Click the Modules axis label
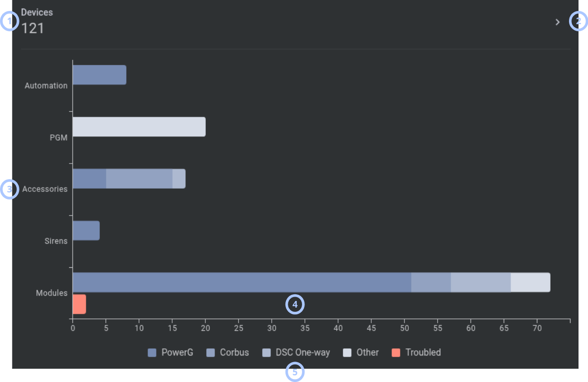 pos(52,293)
